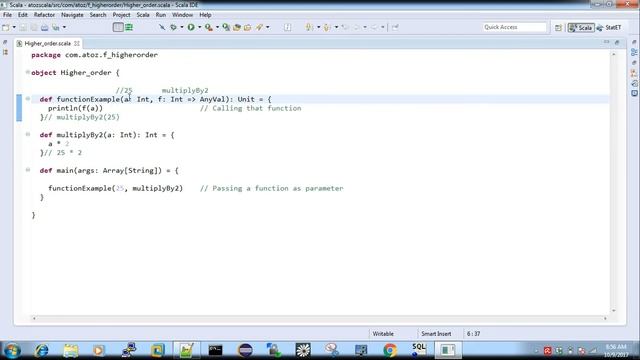Viewport: 640px width, 360px height.
Task: Collapse the main method fold marker
Action: tap(28, 170)
